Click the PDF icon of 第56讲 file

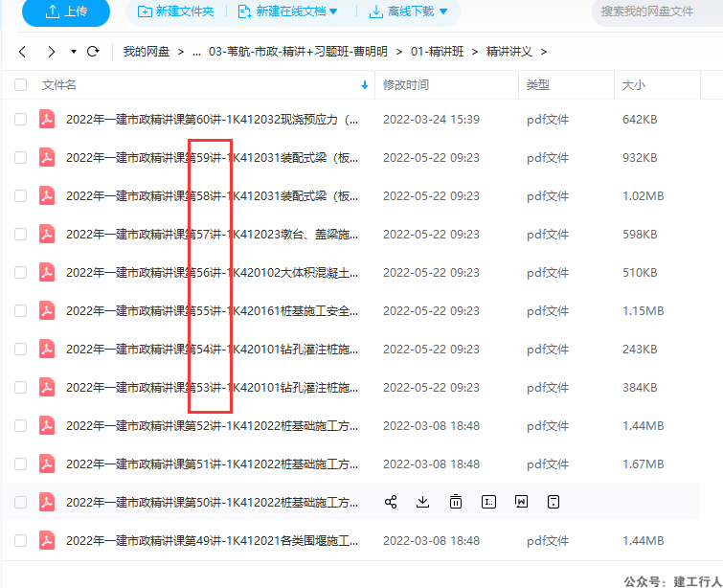47,272
